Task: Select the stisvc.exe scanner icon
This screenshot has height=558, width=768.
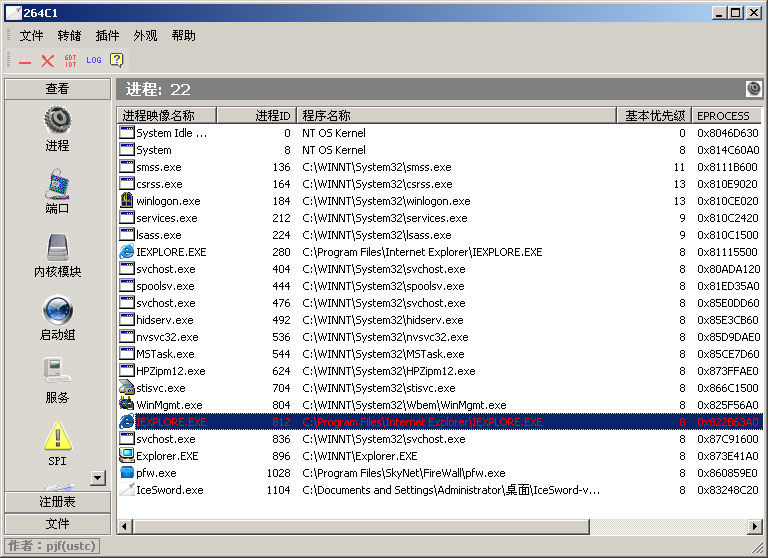Action: [x=127, y=388]
